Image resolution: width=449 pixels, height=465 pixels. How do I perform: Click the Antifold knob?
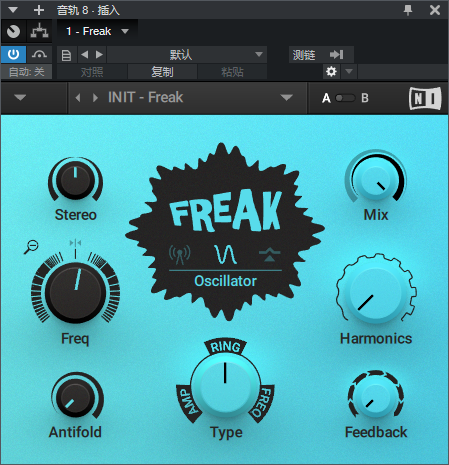(75, 397)
